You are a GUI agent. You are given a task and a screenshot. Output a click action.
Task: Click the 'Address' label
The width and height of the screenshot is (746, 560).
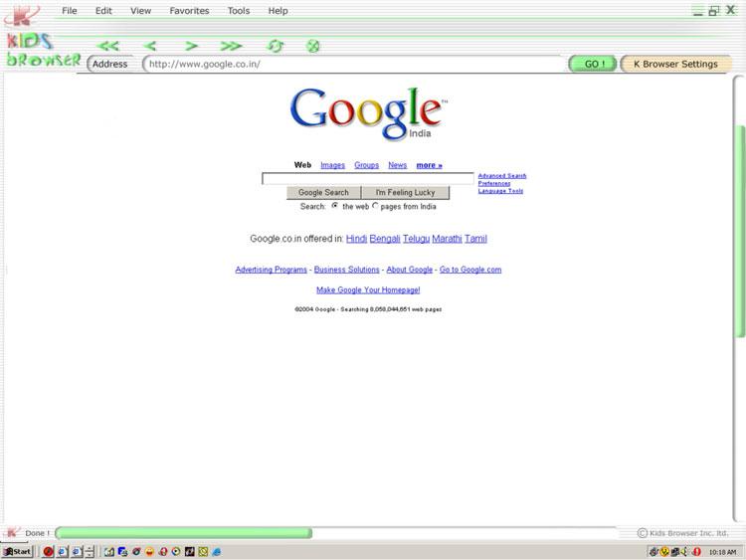(x=109, y=64)
